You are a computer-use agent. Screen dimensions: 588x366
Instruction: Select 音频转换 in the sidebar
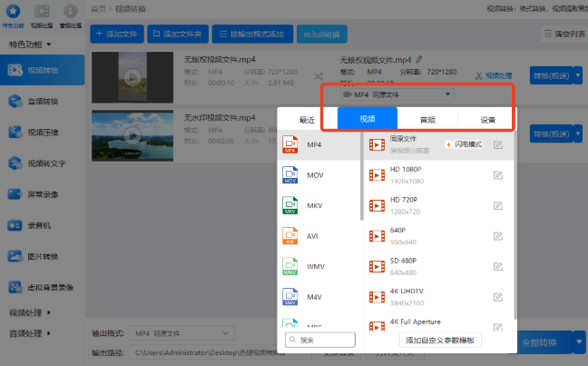43,102
